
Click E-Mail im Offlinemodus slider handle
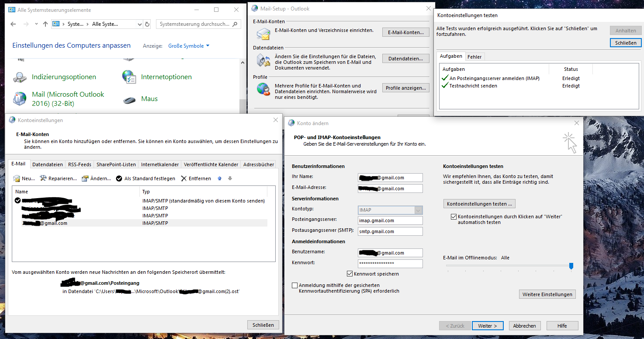(571, 266)
